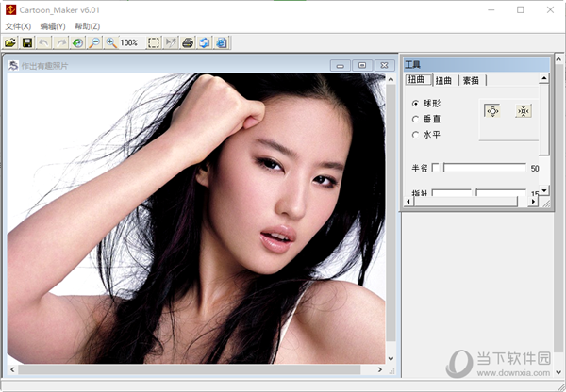Click the 半径 slider track
Screen dimensions: 566x392
point(485,168)
